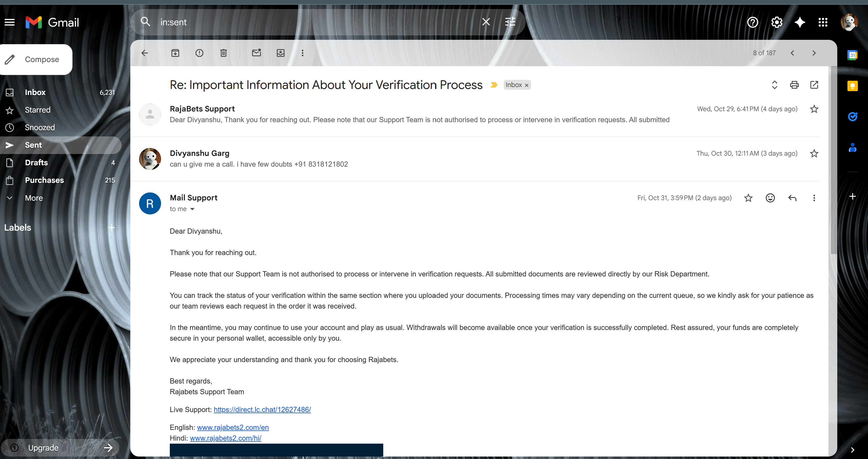This screenshot has width=868, height=459.
Task: Move conversation to another folder icon
Action: pyautogui.click(x=281, y=53)
